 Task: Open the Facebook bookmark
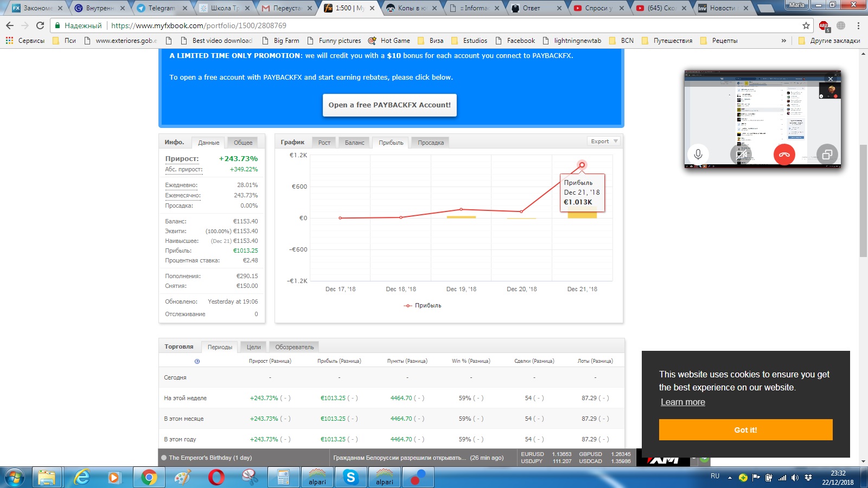515,41
